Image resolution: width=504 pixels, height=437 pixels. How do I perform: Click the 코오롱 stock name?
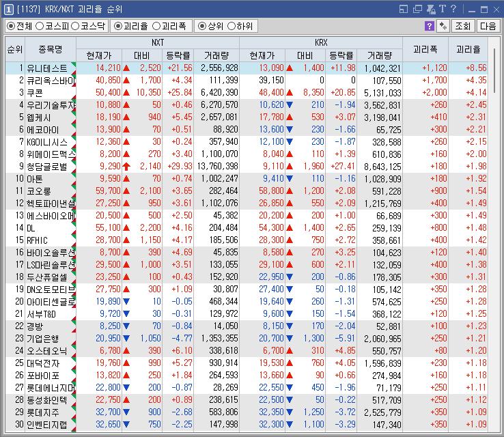coord(38,191)
